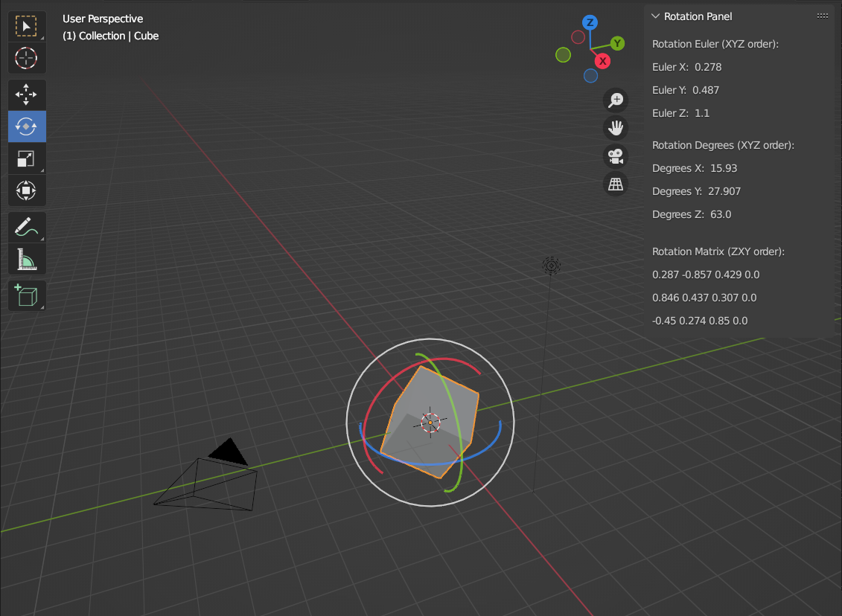The width and height of the screenshot is (842, 616).
Task: Click the Rotation Matrix (ZXY order) heading
Action: 718,251
